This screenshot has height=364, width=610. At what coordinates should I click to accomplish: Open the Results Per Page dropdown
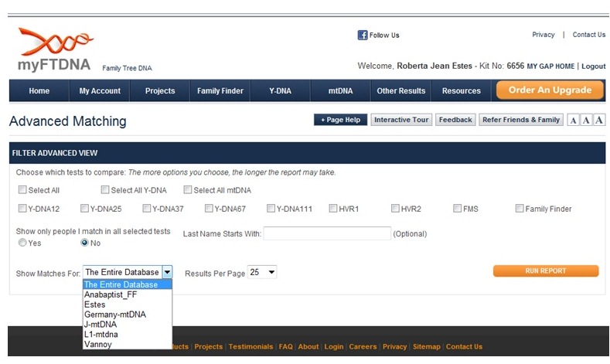[x=261, y=273]
